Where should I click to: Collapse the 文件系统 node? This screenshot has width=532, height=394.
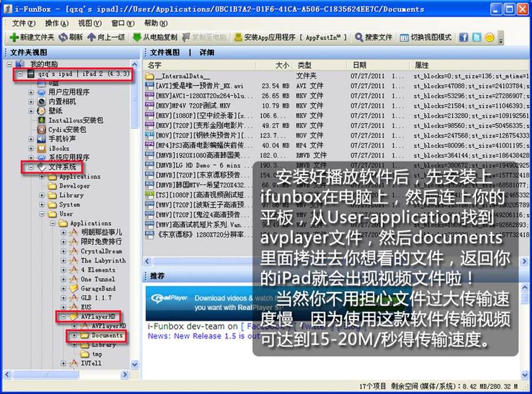[31, 167]
